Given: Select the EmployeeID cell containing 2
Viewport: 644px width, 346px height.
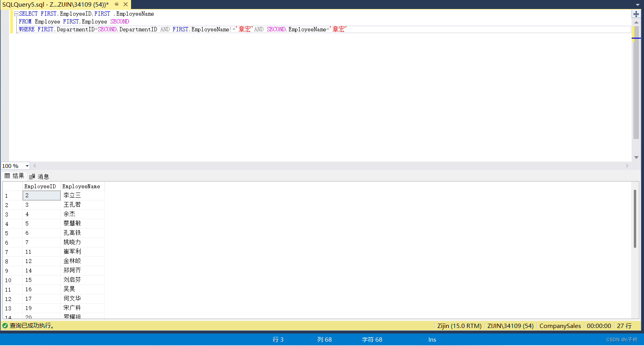Looking at the screenshot, I should [x=41, y=195].
